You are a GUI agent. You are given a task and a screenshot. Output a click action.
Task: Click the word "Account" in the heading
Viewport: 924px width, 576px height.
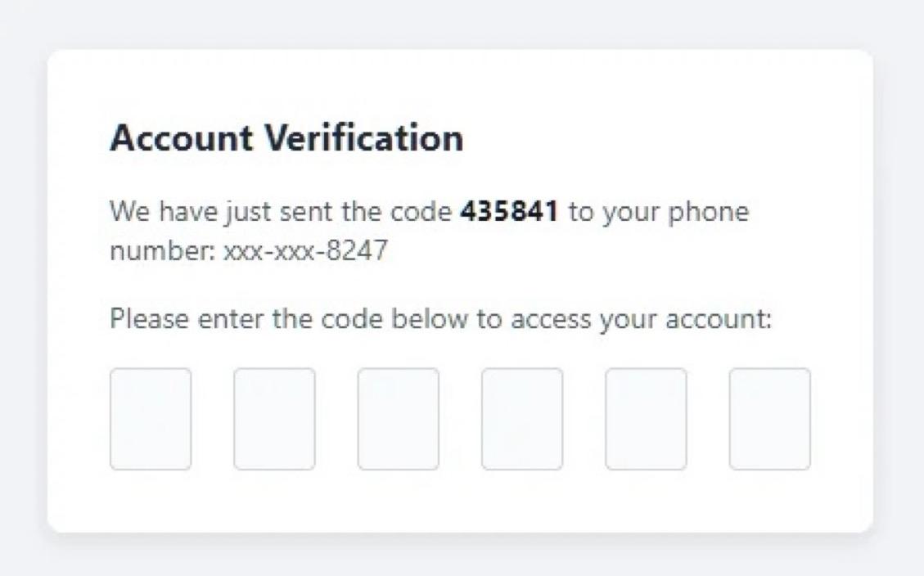tap(181, 137)
